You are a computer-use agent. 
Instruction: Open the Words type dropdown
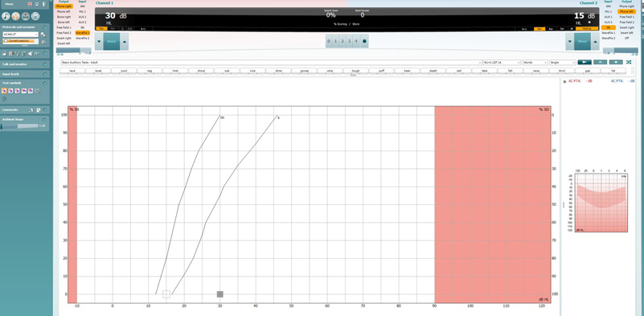coord(535,63)
